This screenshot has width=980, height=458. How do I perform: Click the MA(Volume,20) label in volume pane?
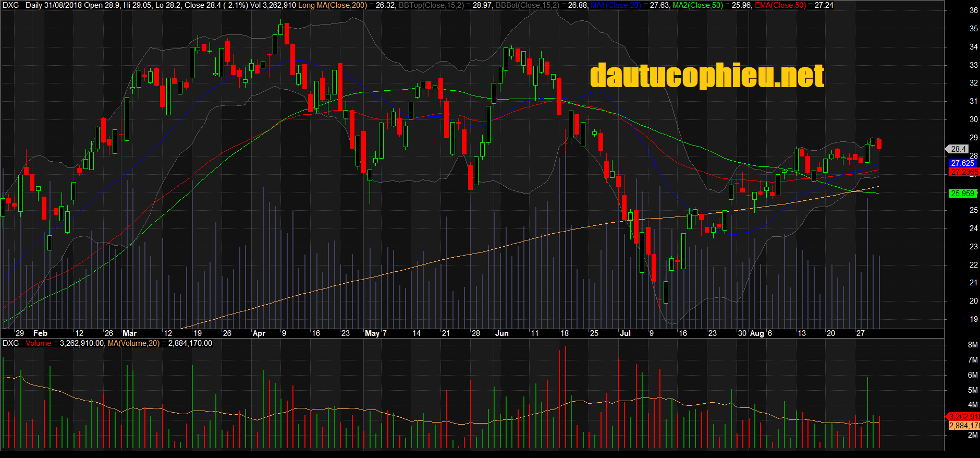click(133, 343)
